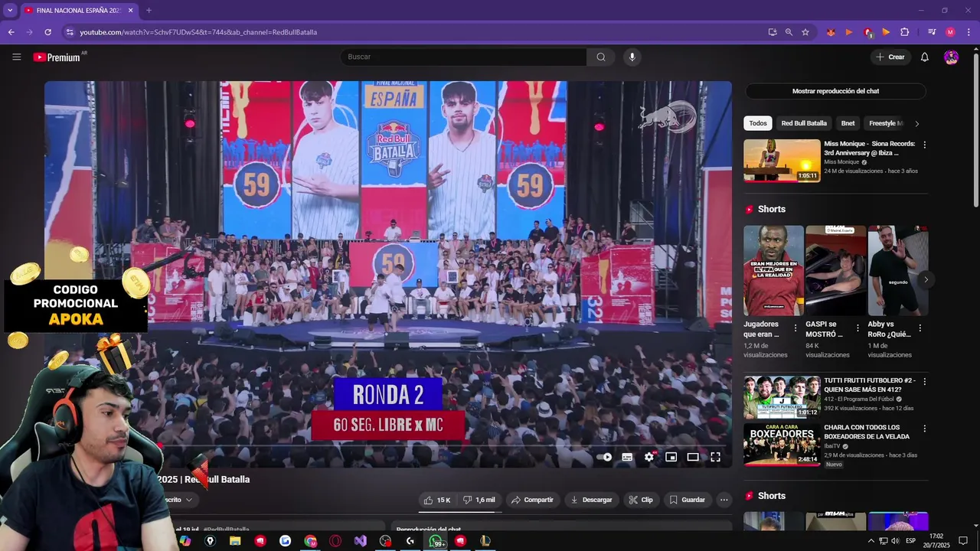The height and width of the screenshot is (551, 980).
Task: Expand the subscribed notification dropdown chevron
Action: point(188,500)
